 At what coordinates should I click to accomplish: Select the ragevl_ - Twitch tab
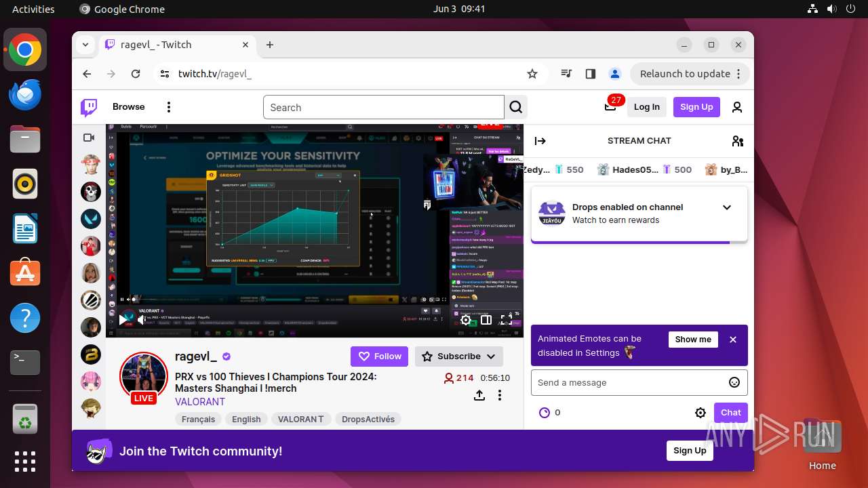click(178, 45)
